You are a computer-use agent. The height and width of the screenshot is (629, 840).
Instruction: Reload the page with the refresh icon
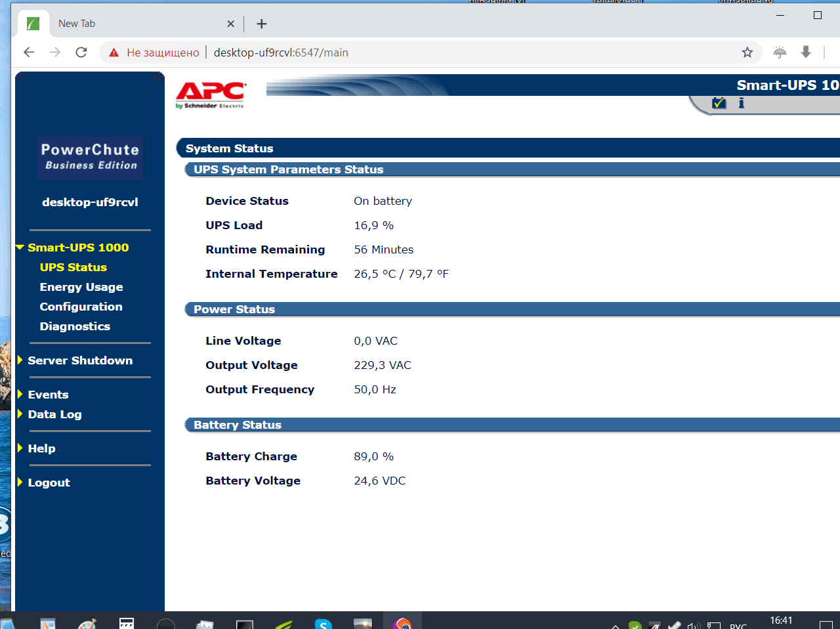click(x=81, y=53)
